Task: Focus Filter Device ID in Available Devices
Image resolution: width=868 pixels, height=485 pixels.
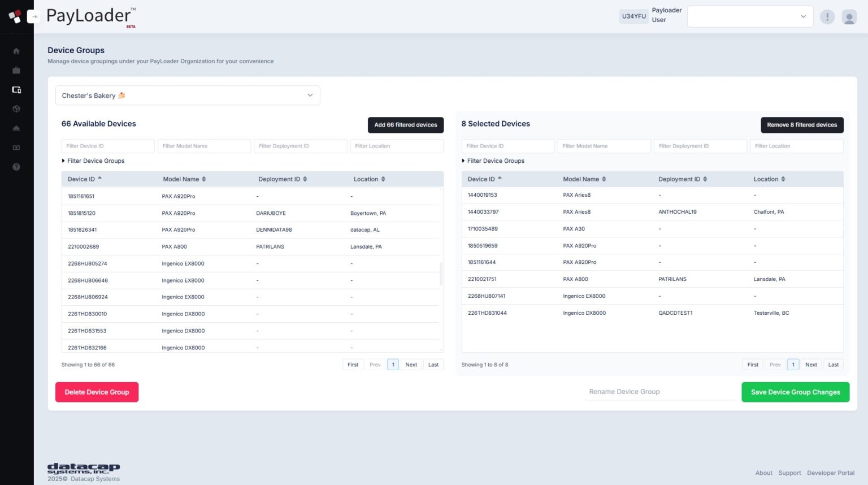Action: click(108, 146)
